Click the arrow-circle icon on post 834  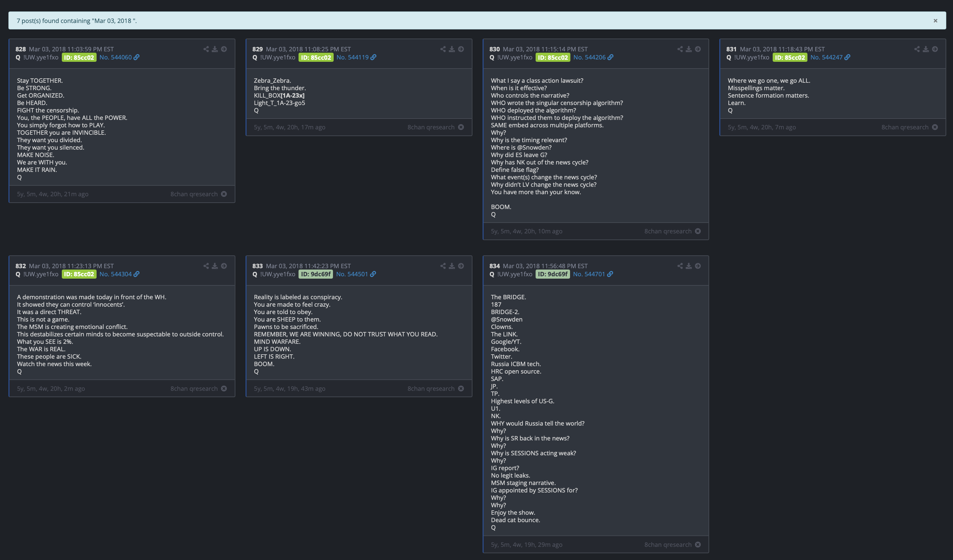point(698,266)
